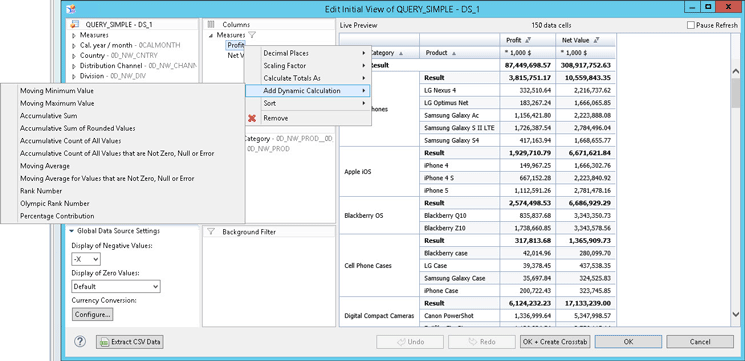745x361 pixels.
Task: Click the Configure... currency conversion button
Action: click(x=93, y=314)
